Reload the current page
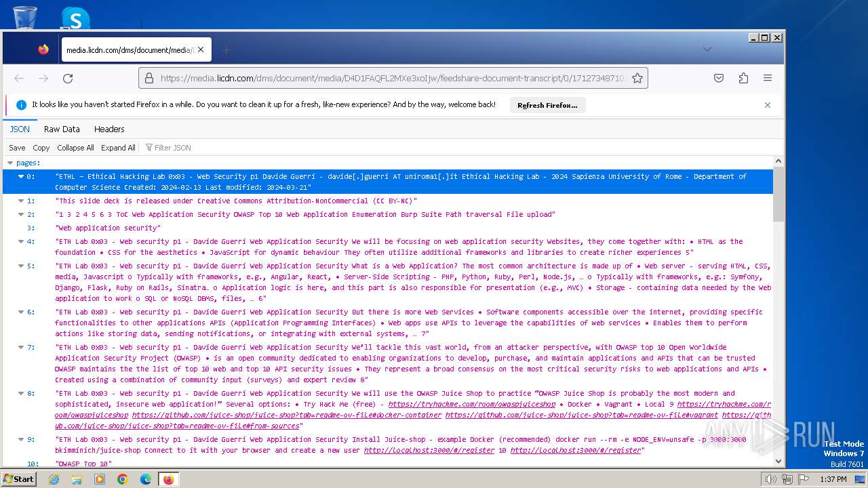The image size is (868, 488). (68, 79)
